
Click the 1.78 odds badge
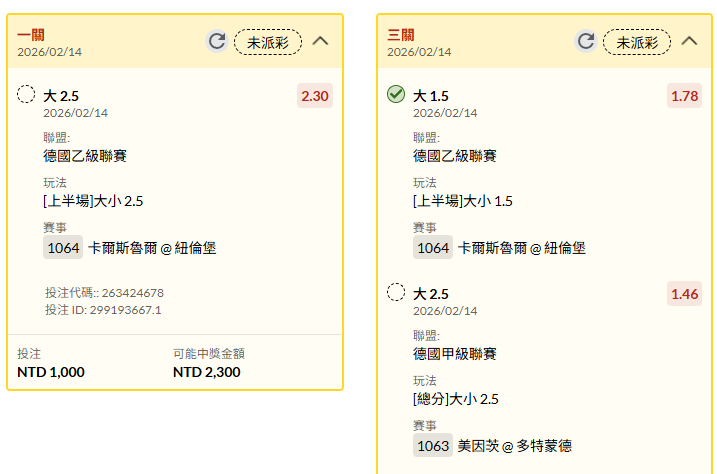(685, 96)
